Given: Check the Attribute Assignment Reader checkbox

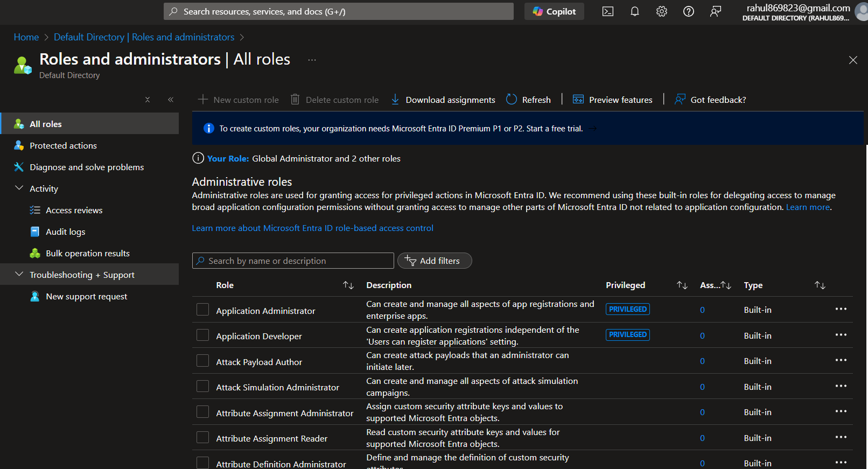Looking at the screenshot, I should point(202,437).
